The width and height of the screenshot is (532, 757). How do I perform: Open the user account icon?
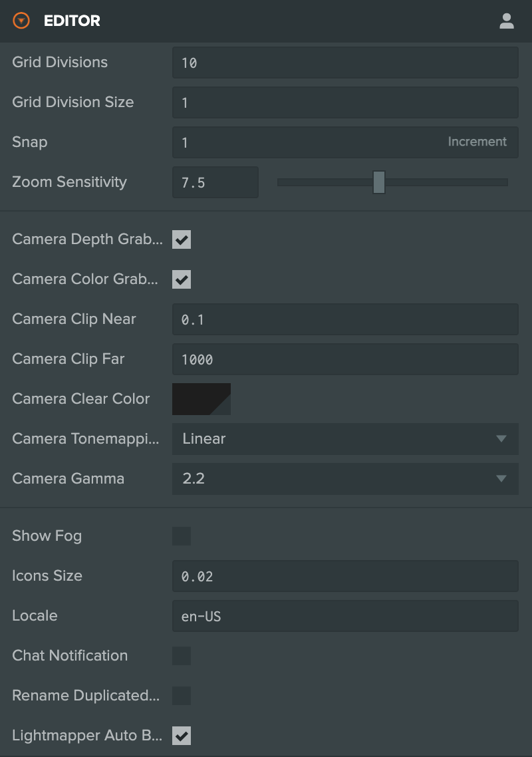point(507,21)
